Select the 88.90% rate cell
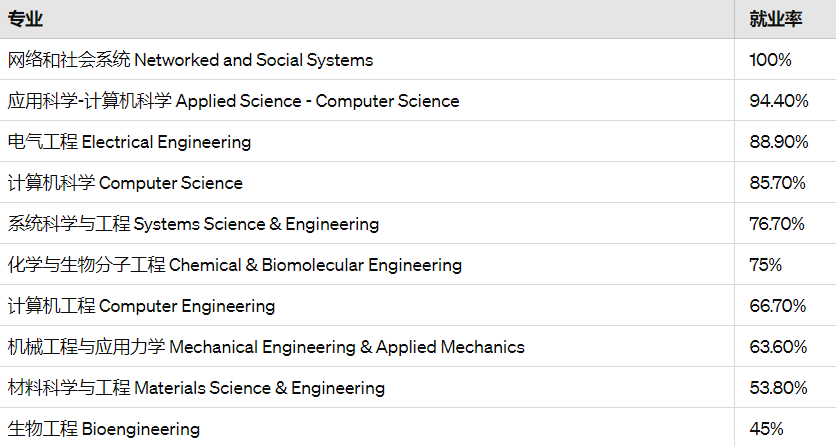Viewport: 836px width, 446px height. point(785,142)
